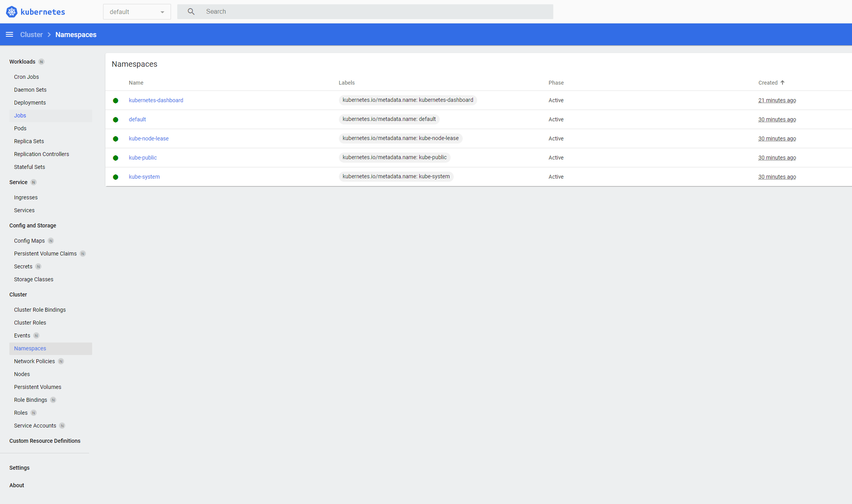This screenshot has height=504, width=852.
Task: Click the N badge beside Persistent Volume Claims
Action: [x=83, y=254]
